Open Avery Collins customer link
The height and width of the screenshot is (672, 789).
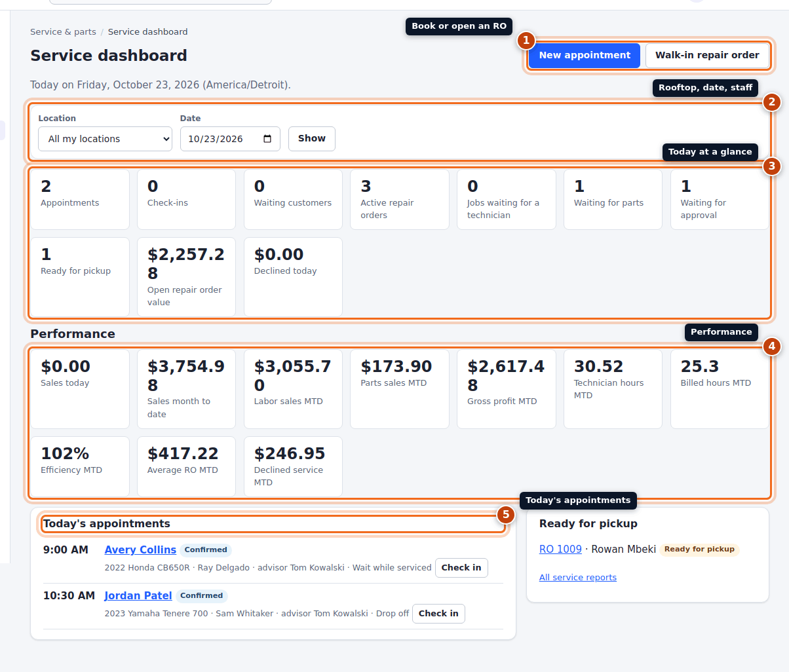(x=140, y=550)
